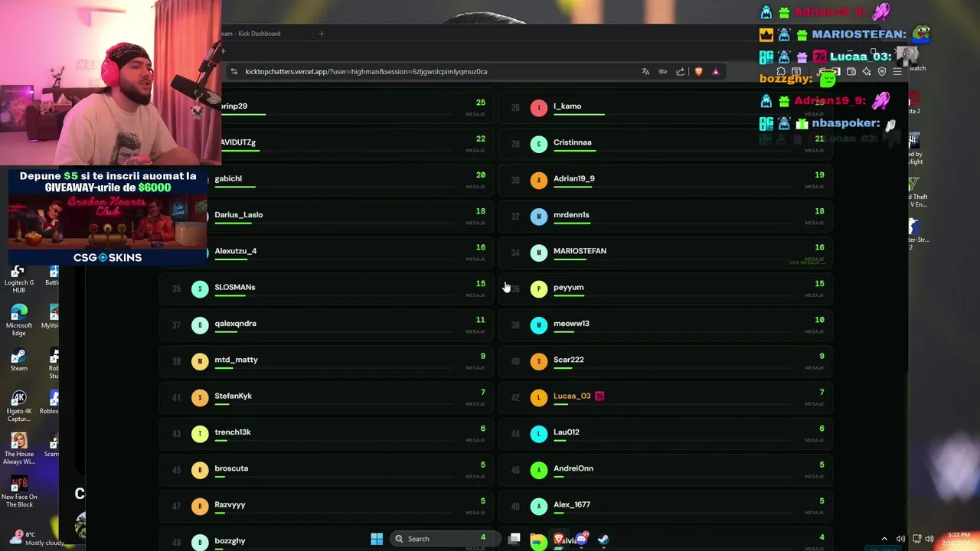Click the taskbar Search box

(x=444, y=539)
